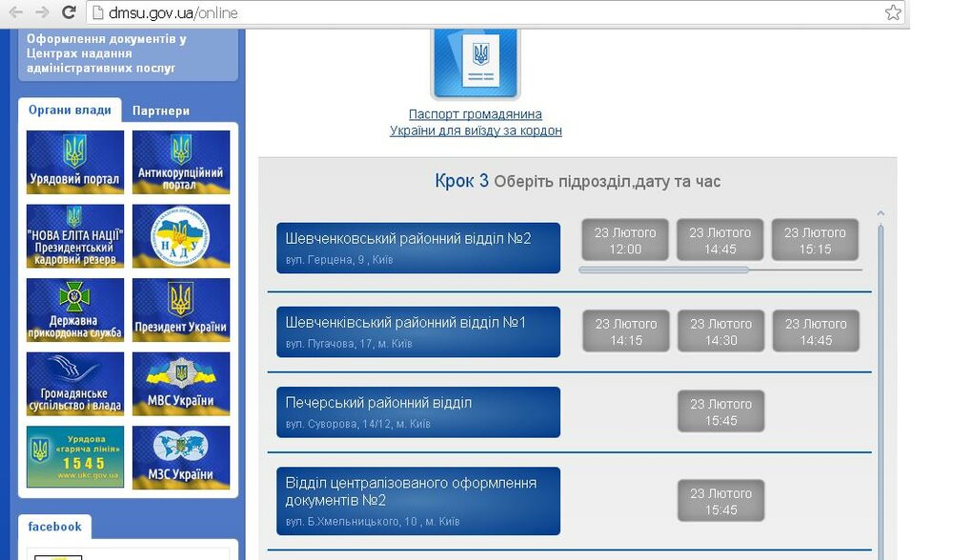The height and width of the screenshot is (560, 953).
Task: Go back using the browser back arrow
Action: coord(16,12)
